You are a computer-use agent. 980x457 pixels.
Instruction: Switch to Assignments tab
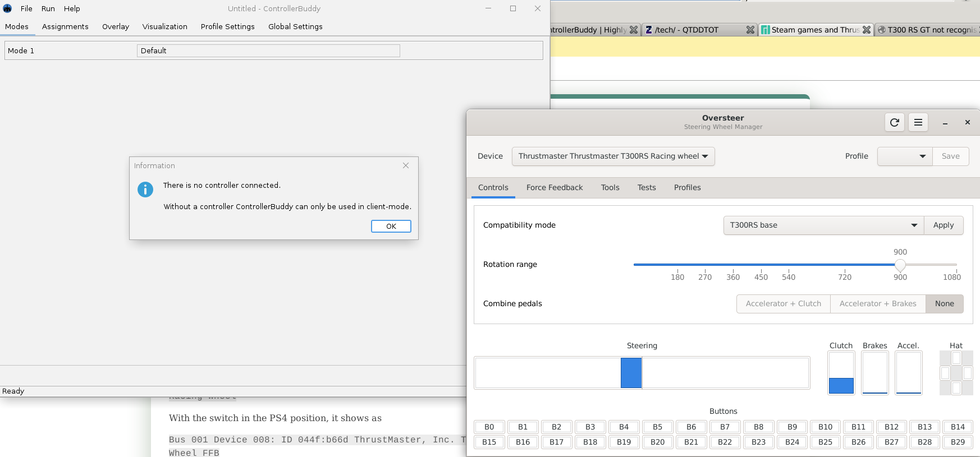pos(65,26)
